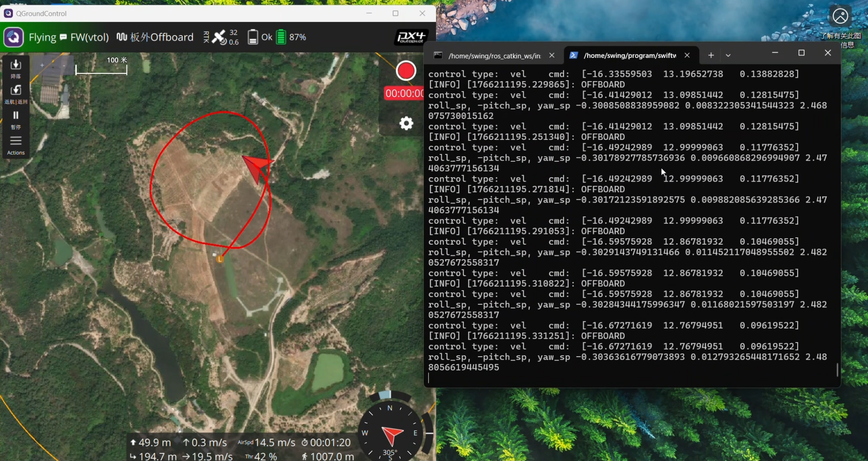The image size is (868, 461).
Task: Open the video settings gear icon
Action: pos(406,124)
